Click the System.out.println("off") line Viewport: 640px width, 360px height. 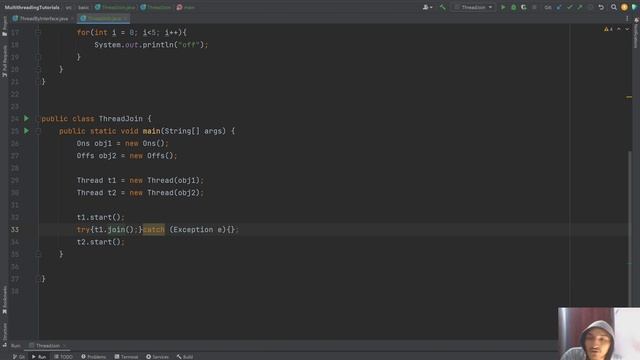151,45
